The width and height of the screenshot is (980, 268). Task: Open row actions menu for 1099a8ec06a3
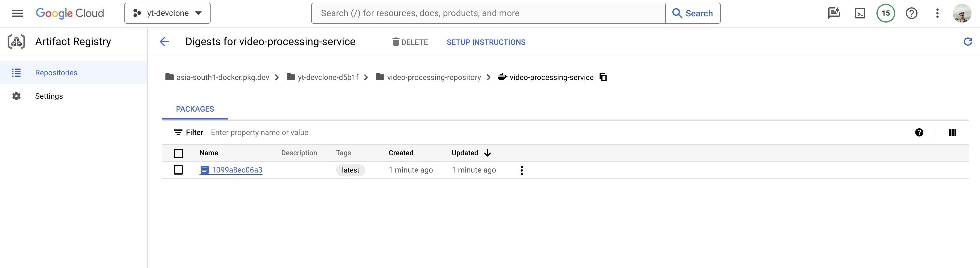tap(522, 170)
